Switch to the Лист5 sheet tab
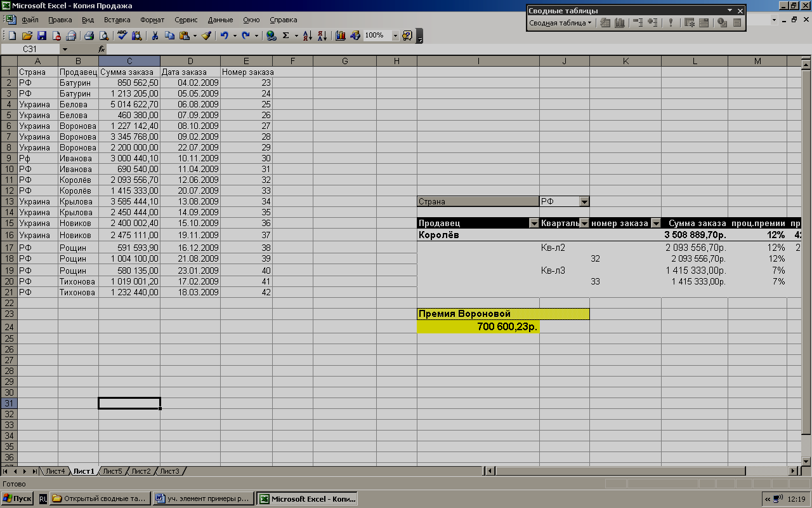The image size is (812, 508). coord(112,471)
